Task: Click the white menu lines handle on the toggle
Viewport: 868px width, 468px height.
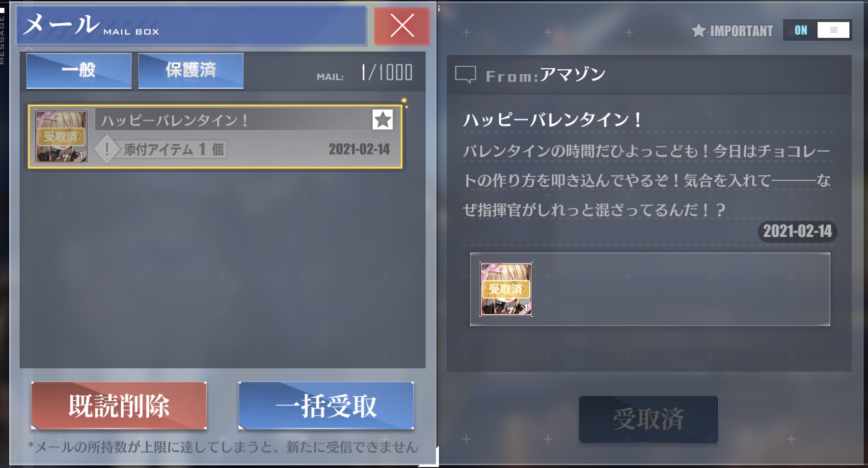Action: pos(833,30)
